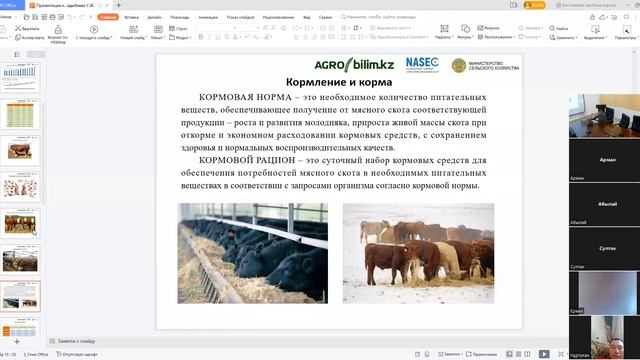Toggle Underline formatting
640x360 pixels.
218,37
